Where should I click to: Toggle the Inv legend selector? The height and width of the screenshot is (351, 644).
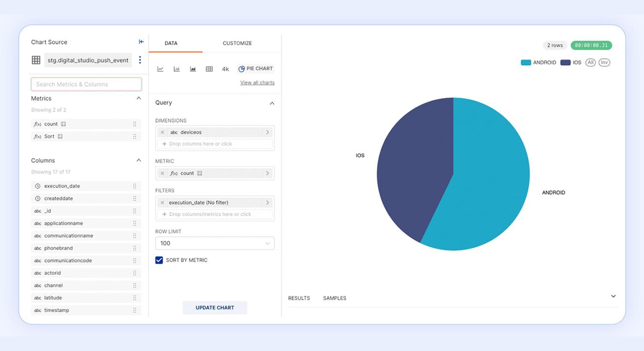(x=604, y=63)
